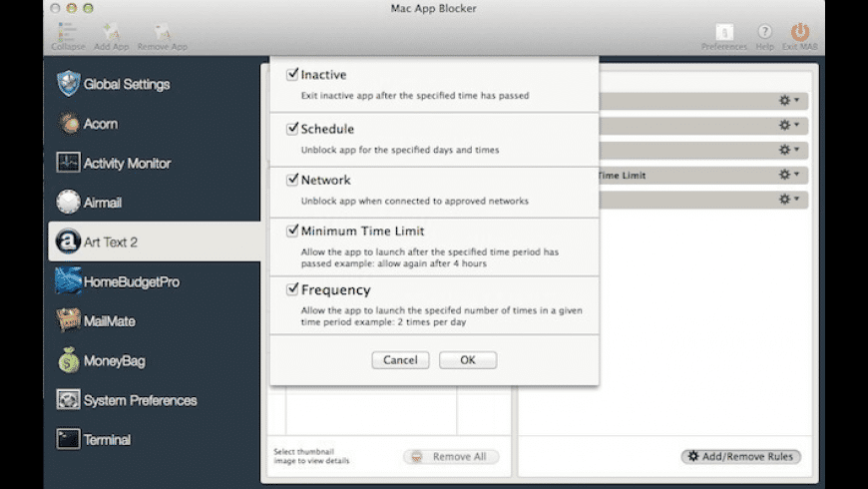868x489 pixels.
Task: Uncheck the Frequency rule checkbox
Action: click(x=292, y=289)
